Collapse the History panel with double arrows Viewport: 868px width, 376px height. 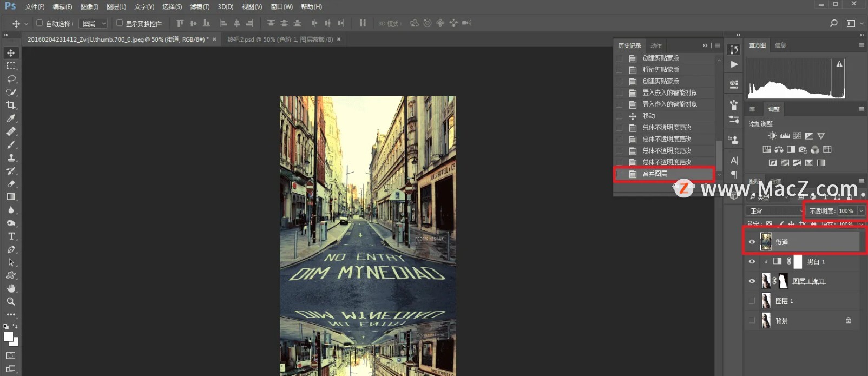coord(705,45)
